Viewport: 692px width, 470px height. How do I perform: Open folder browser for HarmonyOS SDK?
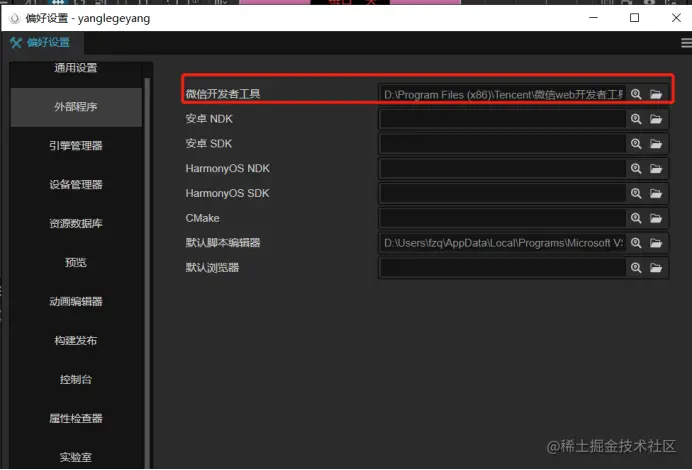656,193
